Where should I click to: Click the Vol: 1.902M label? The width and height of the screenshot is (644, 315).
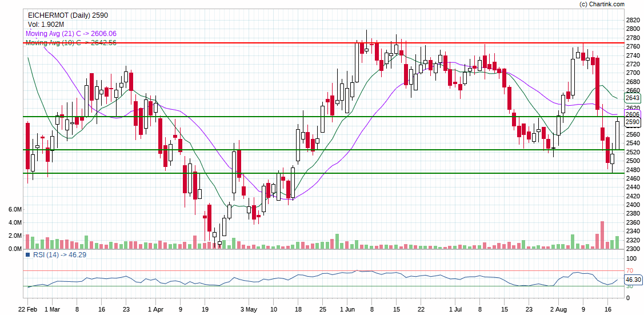point(46,25)
